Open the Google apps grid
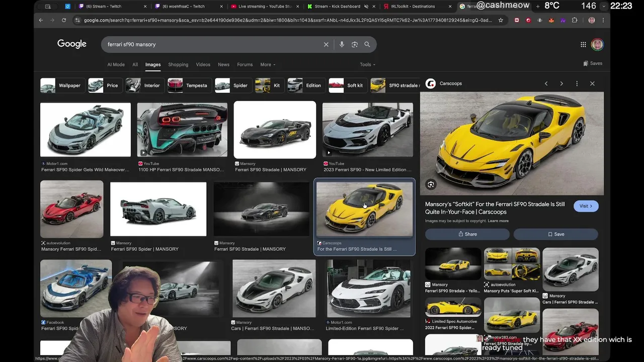The width and height of the screenshot is (644, 362). tap(583, 44)
